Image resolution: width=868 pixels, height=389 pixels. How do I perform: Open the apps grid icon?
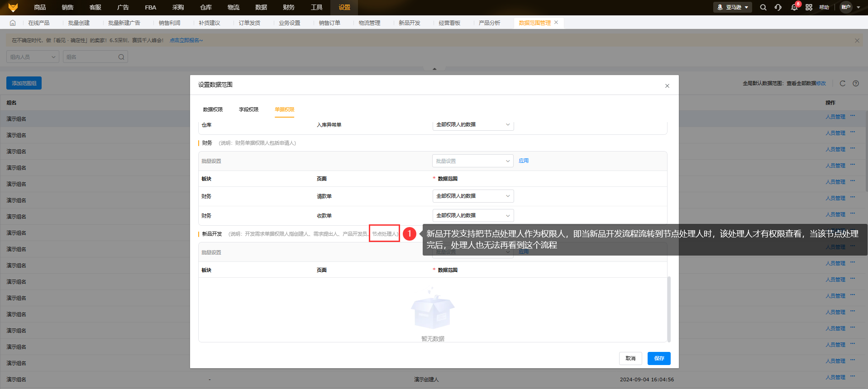click(809, 7)
